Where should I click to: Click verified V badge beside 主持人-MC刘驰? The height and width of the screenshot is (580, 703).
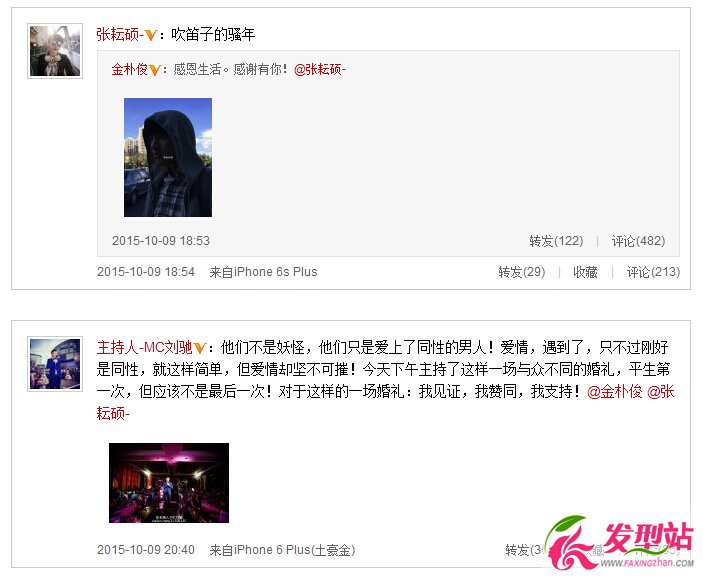point(200,348)
